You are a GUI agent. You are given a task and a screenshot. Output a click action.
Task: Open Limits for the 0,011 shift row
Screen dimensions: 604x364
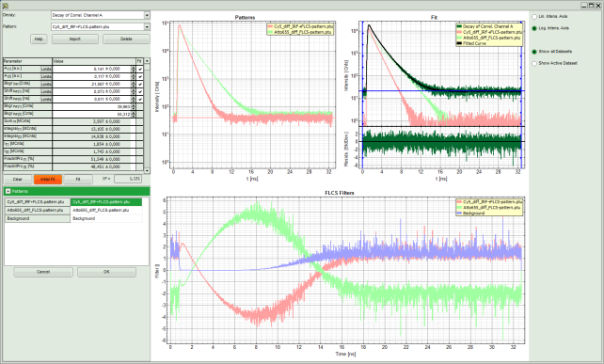click(46, 99)
